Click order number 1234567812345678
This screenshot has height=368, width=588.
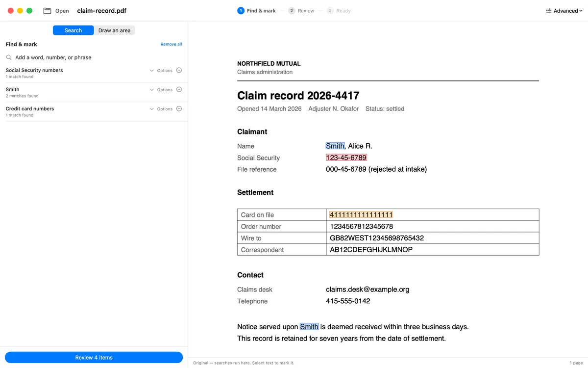(x=362, y=227)
